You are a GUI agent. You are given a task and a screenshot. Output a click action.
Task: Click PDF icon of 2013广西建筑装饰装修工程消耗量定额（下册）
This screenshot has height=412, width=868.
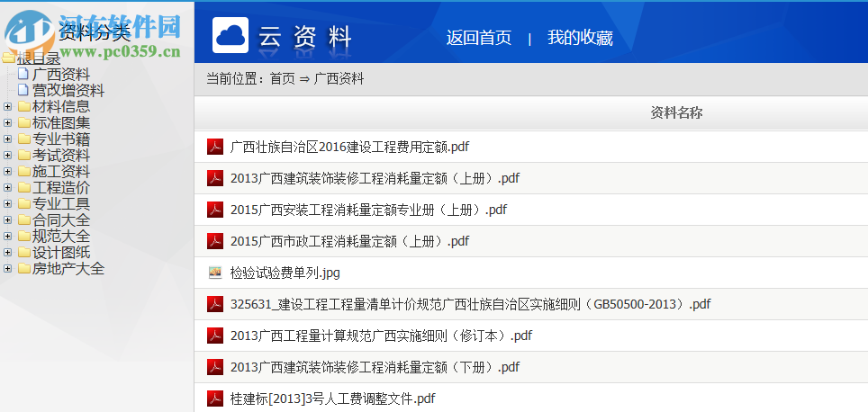pos(215,367)
